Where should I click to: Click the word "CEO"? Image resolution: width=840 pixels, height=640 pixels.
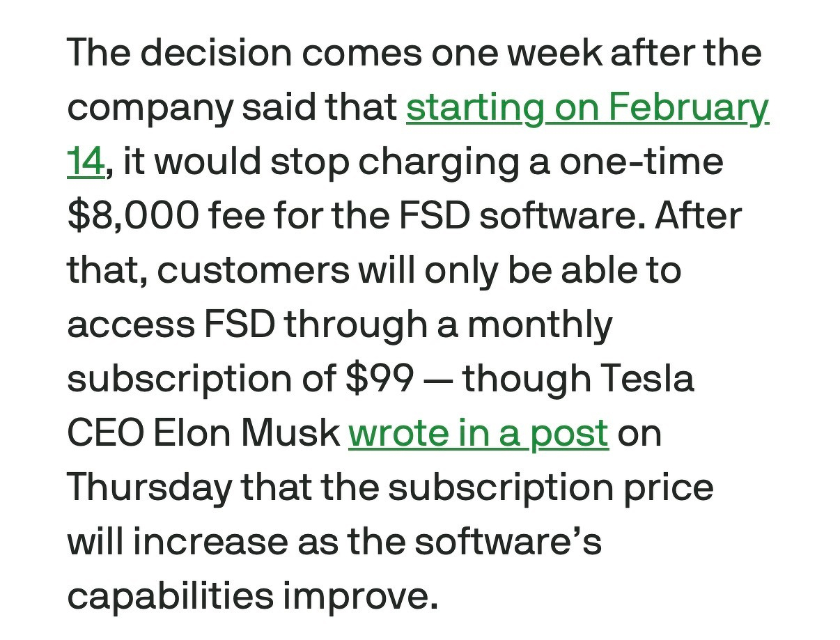[104, 433]
